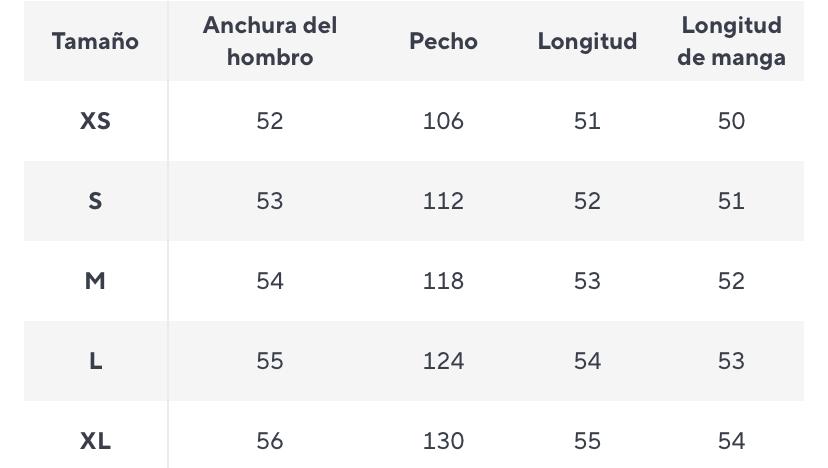Click shoulder width 56 in XL row
Screen dimensions: 828x468
pyautogui.click(x=270, y=441)
